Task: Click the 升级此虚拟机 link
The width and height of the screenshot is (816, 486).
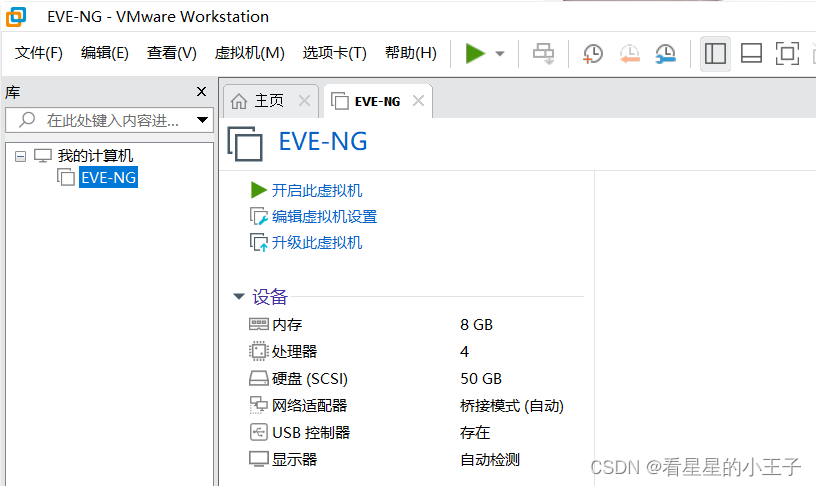Action: click(316, 242)
